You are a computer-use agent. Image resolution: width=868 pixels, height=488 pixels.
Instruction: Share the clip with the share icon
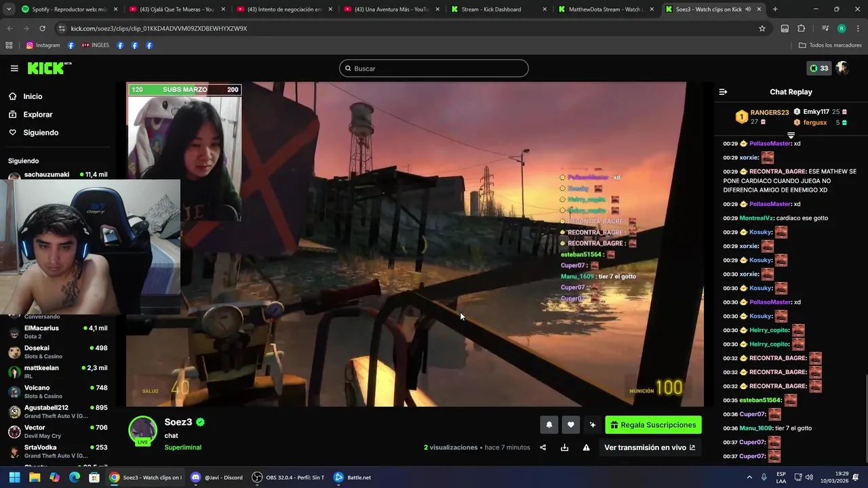pos(543,447)
